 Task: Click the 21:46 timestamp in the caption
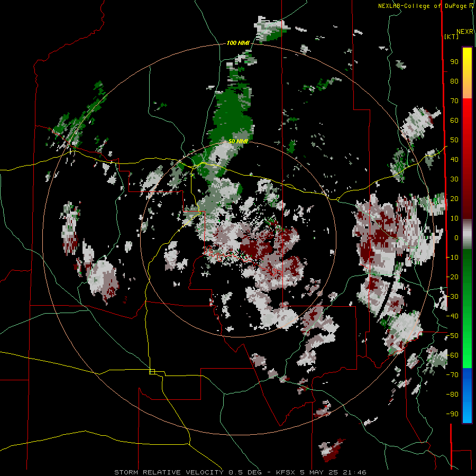(x=354, y=472)
